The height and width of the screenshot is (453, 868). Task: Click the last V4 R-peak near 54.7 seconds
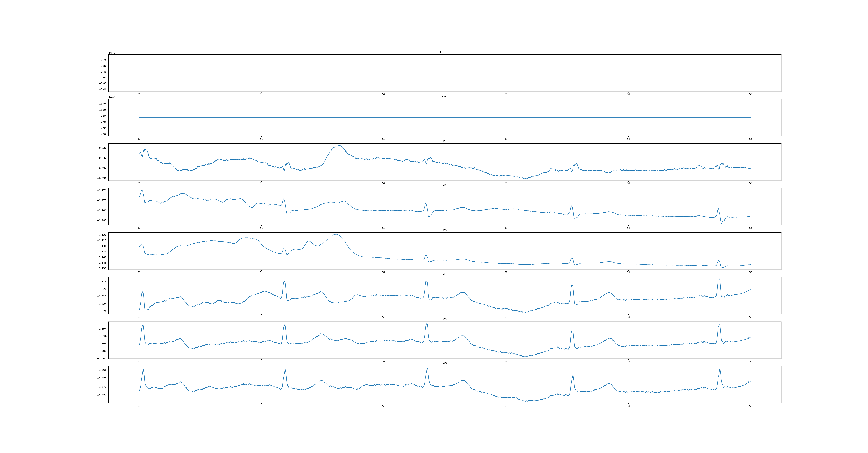(x=719, y=279)
